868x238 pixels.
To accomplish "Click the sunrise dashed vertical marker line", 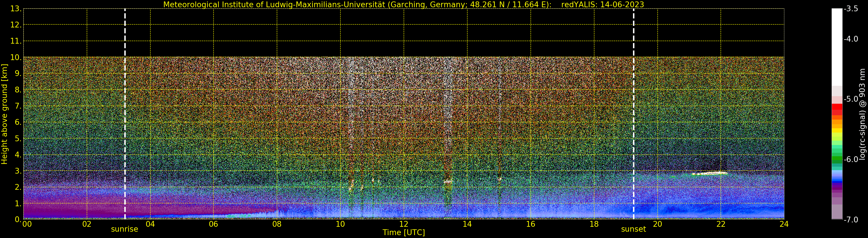I will 125,114.
